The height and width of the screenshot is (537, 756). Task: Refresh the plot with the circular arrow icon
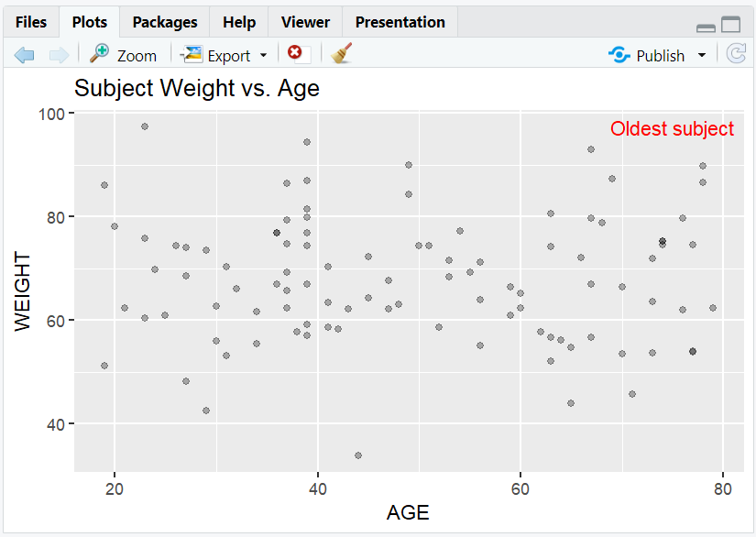coord(736,54)
